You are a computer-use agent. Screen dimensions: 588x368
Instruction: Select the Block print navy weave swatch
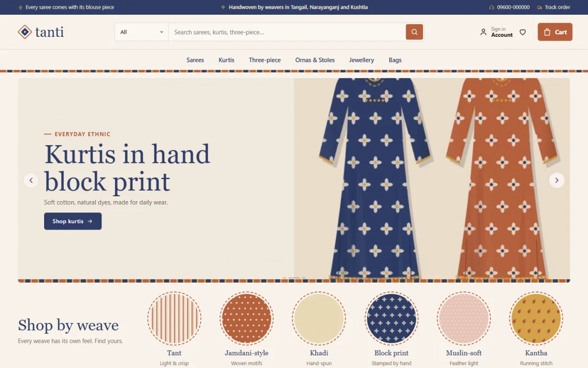coord(392,318)
